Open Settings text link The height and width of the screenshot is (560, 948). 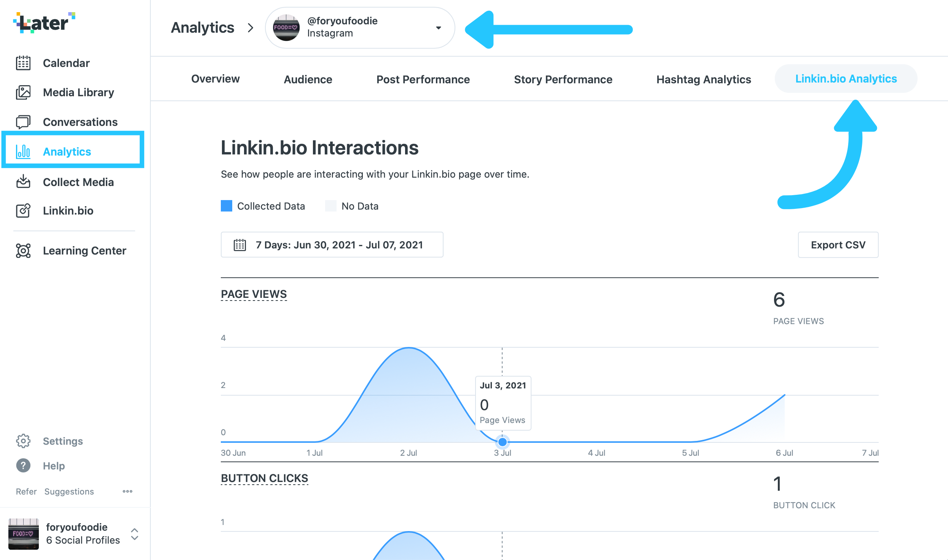coord(63,441)
